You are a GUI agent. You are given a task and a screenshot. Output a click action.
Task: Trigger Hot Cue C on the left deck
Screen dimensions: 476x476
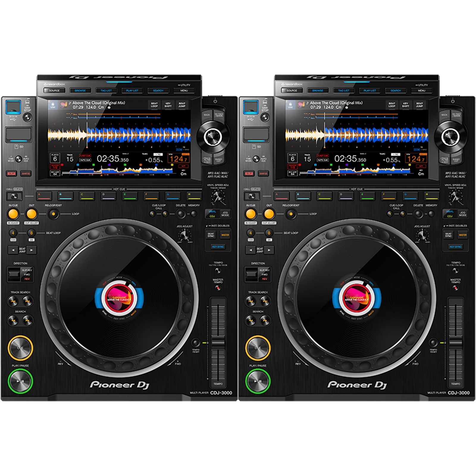(x=87, y=196)
